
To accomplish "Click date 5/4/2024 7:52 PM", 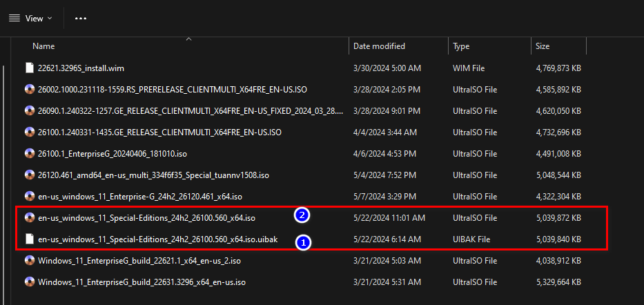I will (x=384, y=175).
